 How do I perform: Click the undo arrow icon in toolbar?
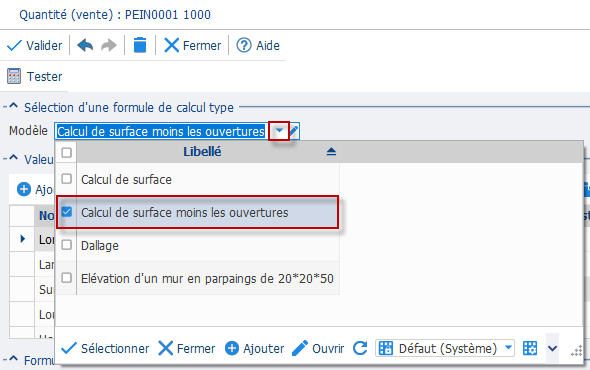[x=85, y=46]
